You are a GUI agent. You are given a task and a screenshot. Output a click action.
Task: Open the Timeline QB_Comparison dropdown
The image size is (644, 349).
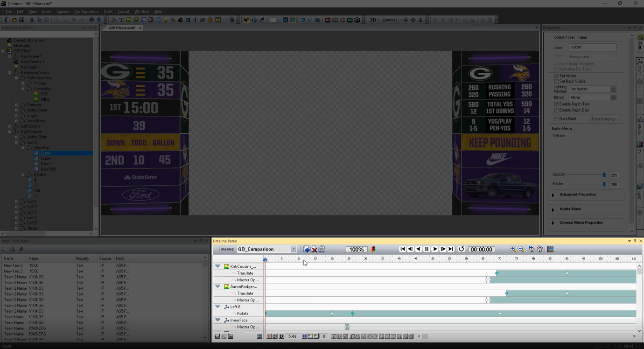pyautogui.click(x=293, y=249)
